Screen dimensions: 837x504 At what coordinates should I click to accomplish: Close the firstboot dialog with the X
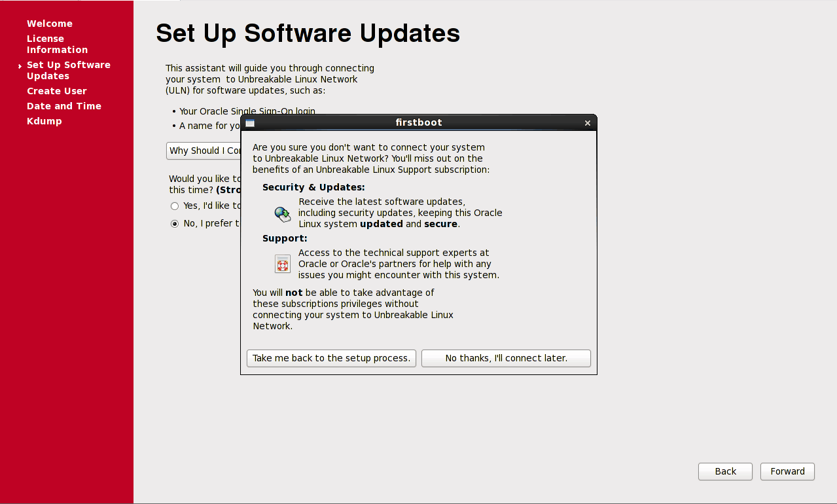[x=588, y=123]
